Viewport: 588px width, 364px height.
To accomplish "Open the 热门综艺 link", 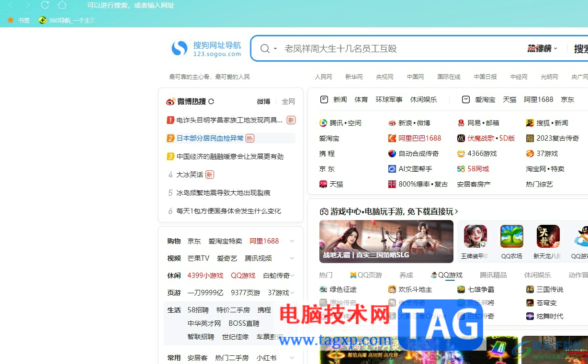I will pos(540,184).
